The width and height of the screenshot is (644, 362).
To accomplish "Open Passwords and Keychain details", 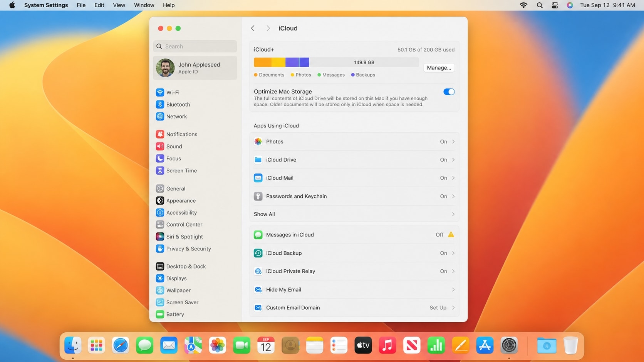I will tap(354, 196).
